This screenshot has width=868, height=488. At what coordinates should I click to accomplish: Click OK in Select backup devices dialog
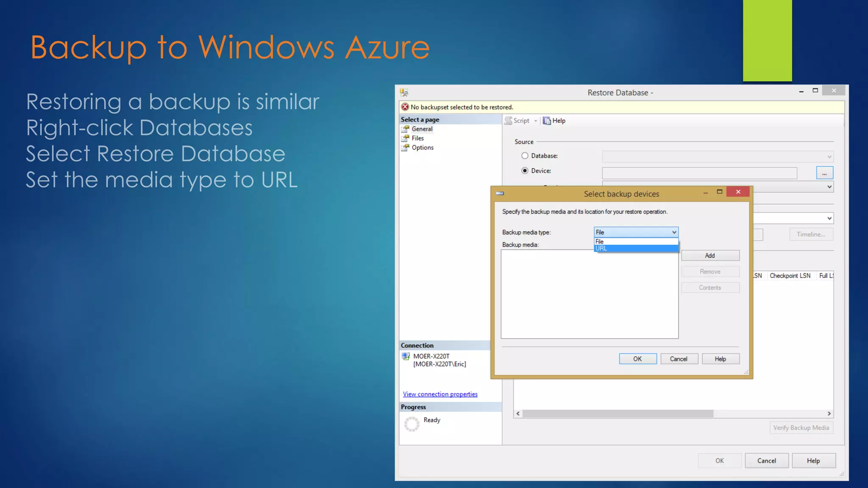pos(637,359)
